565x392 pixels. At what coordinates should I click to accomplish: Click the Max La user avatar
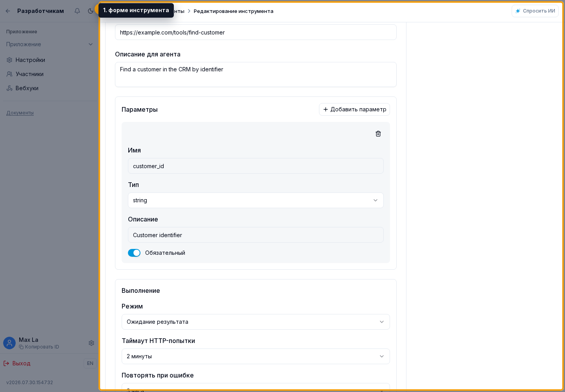(9, 343)
